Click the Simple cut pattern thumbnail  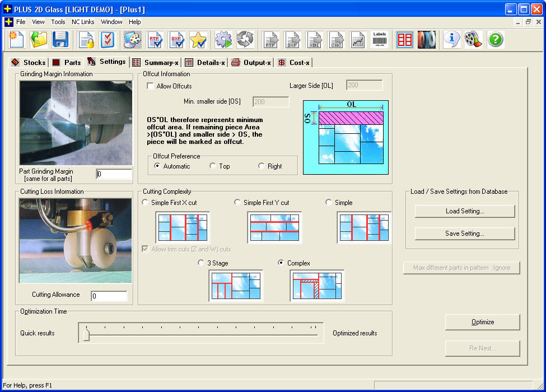coord(364,227)
